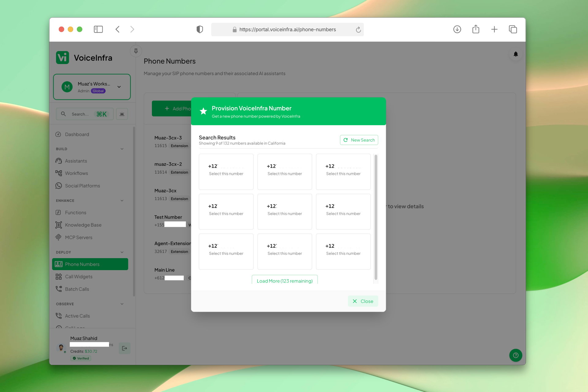
Task: Click the theme toggle icon next to search
Action: 122,114
